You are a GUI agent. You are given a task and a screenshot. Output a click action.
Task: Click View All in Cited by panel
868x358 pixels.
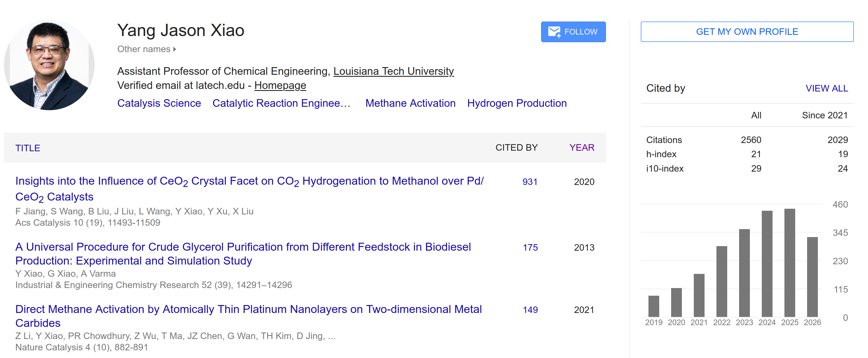(x=827, y=88)
